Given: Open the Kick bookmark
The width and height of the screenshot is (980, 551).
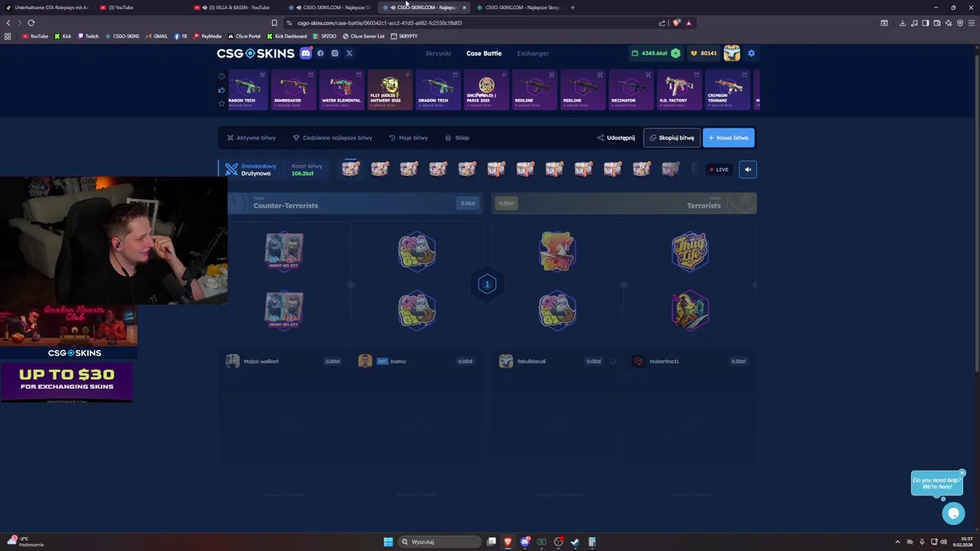Looking at the screenshot, I should pos(63,36).
